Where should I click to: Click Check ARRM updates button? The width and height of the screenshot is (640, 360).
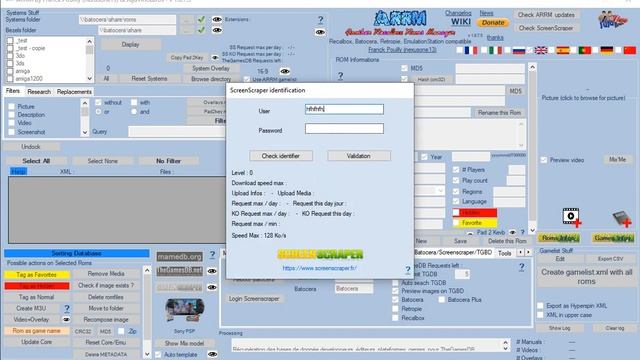(x=546, y=15)
